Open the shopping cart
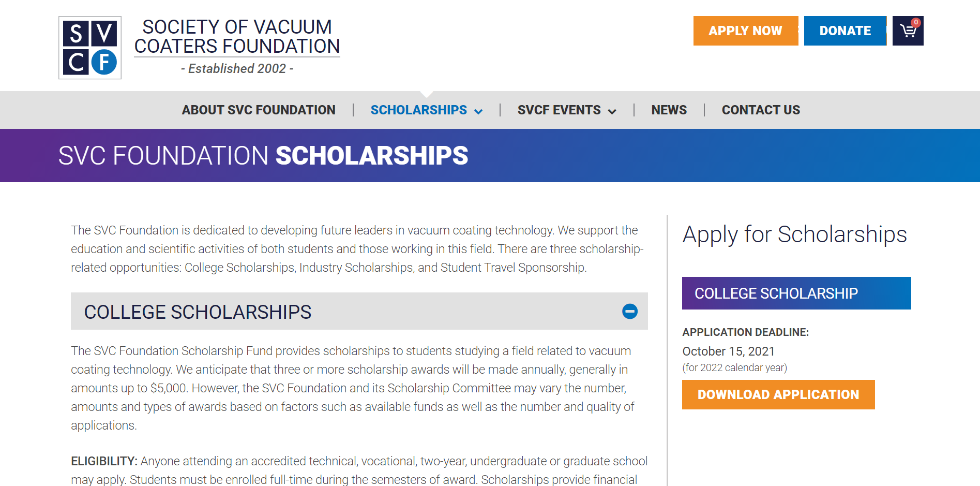The height and width of the screenshot is (486, 980). [908, 31]
